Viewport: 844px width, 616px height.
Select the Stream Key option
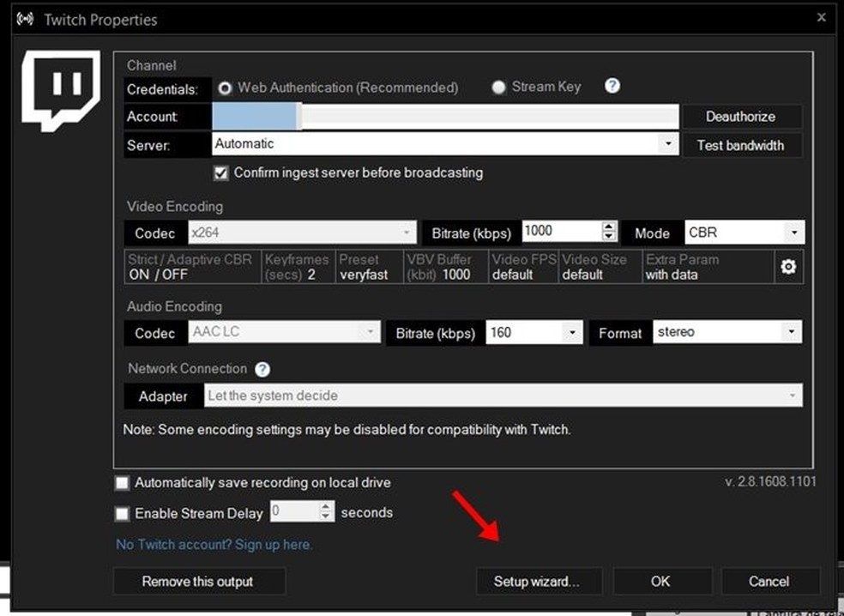[x=498, y=87]
